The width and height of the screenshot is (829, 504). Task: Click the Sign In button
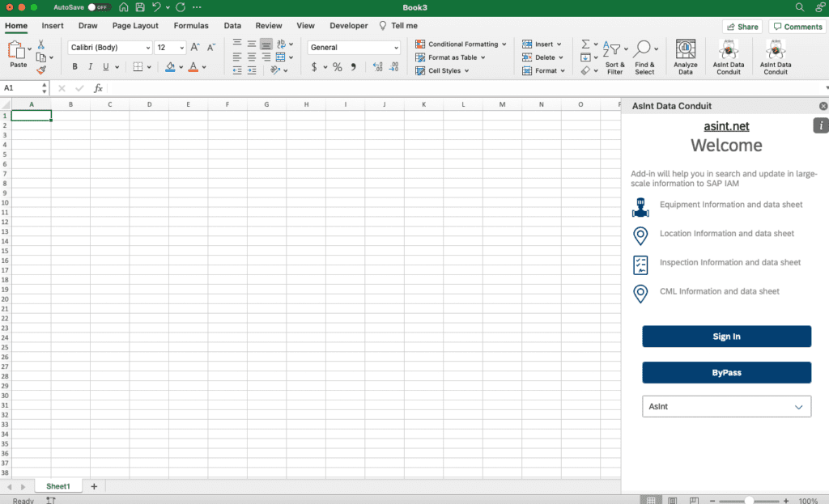click(x=726, y=337)
